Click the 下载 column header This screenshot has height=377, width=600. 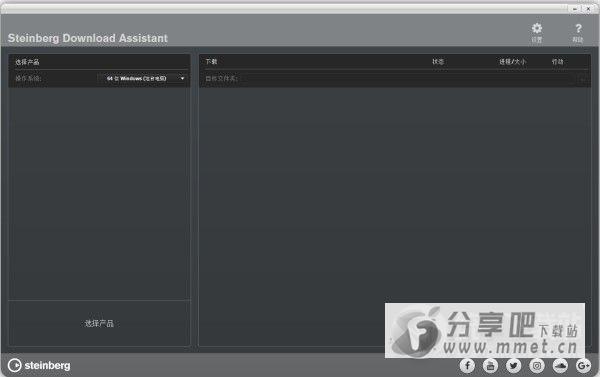point(211,62)
